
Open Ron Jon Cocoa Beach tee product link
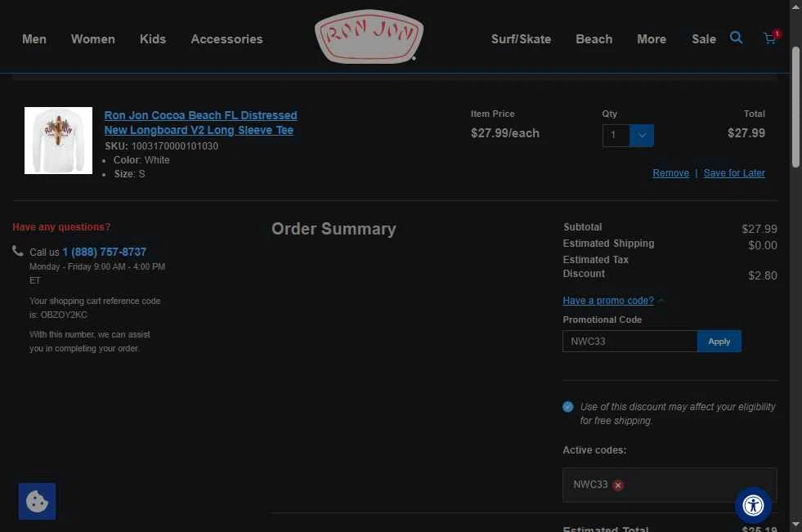click(x=200, y=123)
